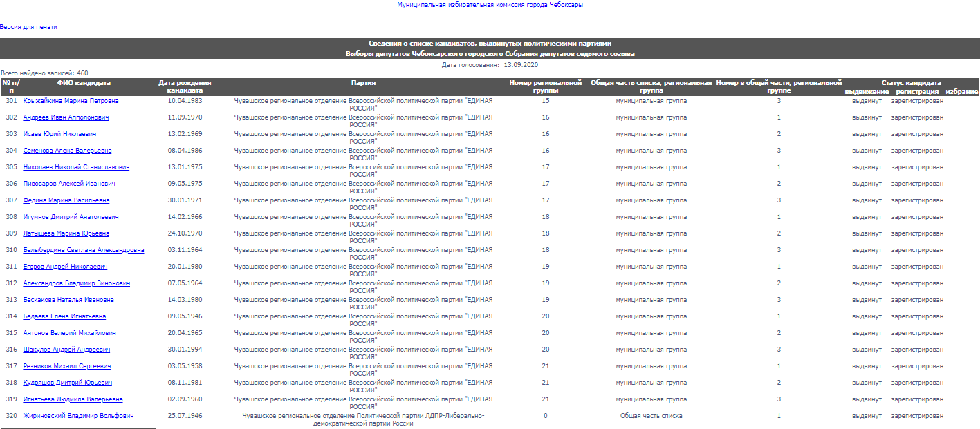Click the 'Дата рождения кандидата' column header
980x429 pixels.
coord(185,86)
